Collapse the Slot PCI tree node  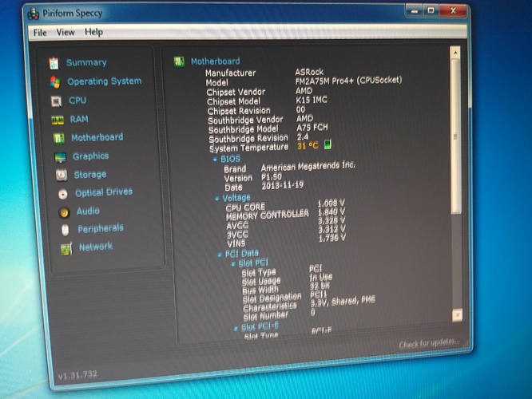[x=232, y=264]
